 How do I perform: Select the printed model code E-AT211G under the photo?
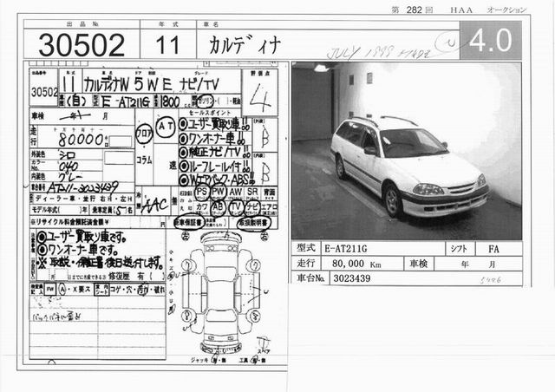pyautogui.click(x=346, y=249)
